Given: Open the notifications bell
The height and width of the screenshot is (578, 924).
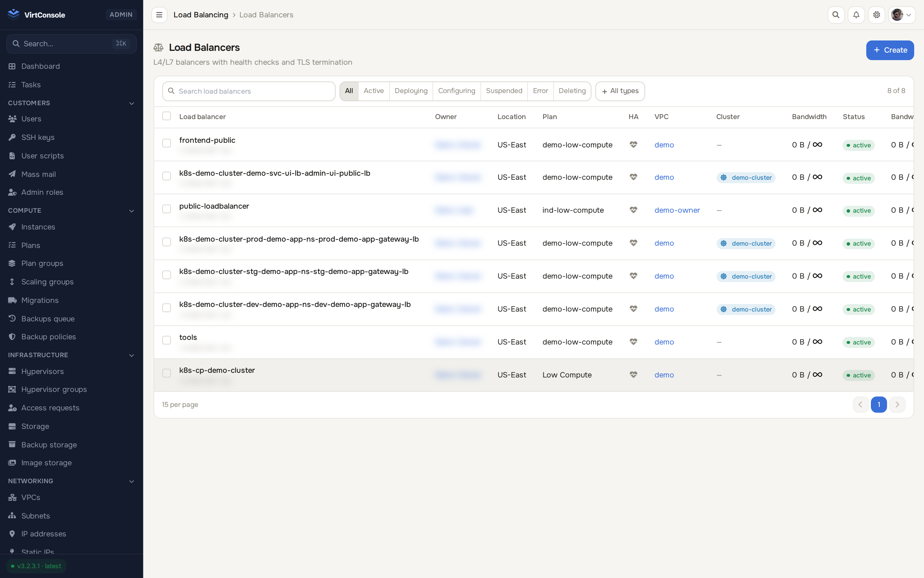Looking at the screenshot, I should click(856, 15).
